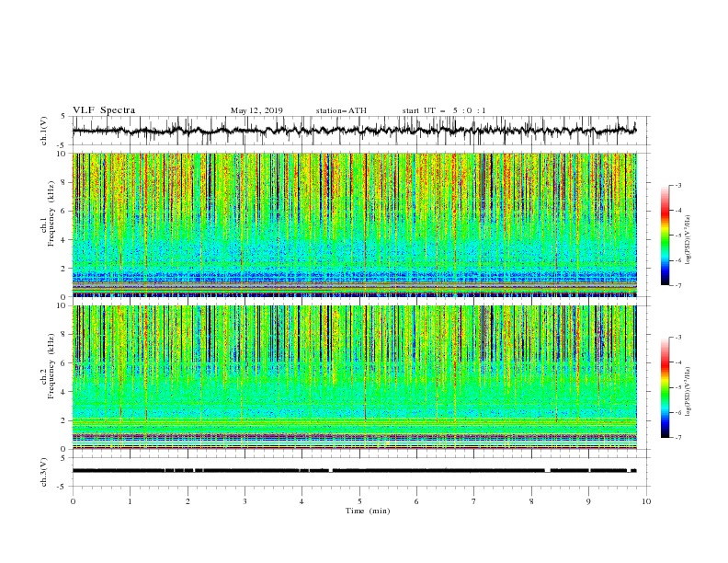Click the ch.2 colorbar "-4" tick label
The height and width of the screenshot is (563, 728).
click(678, 362)
